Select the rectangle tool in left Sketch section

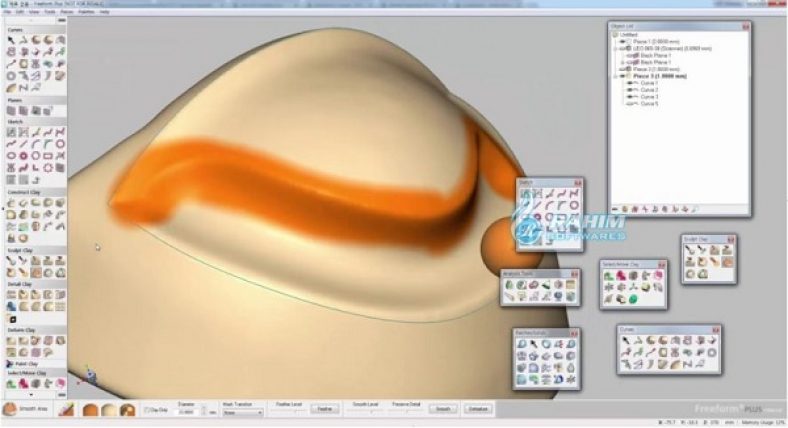pos(48,156)
